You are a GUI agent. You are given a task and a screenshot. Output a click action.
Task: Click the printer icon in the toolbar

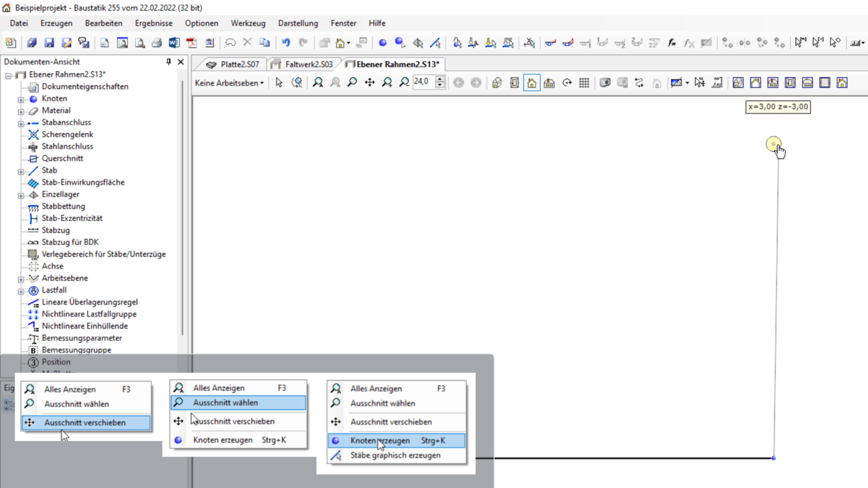[x=157, y=43]
